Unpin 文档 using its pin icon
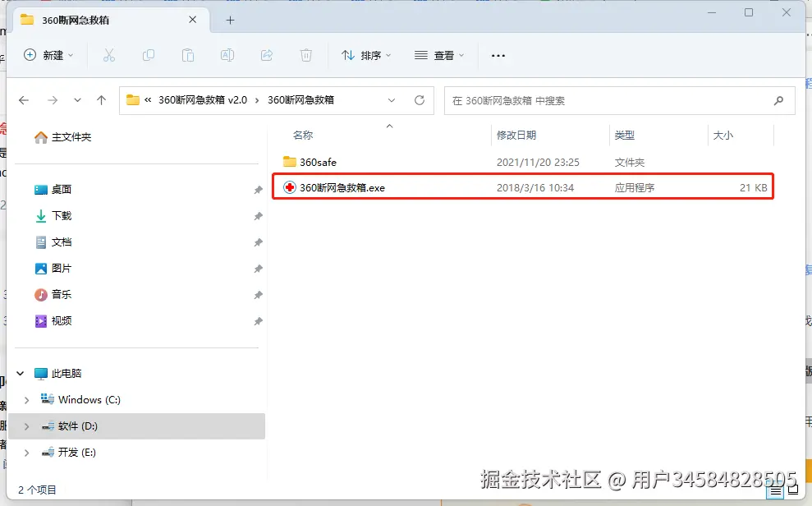 (258, 242)
